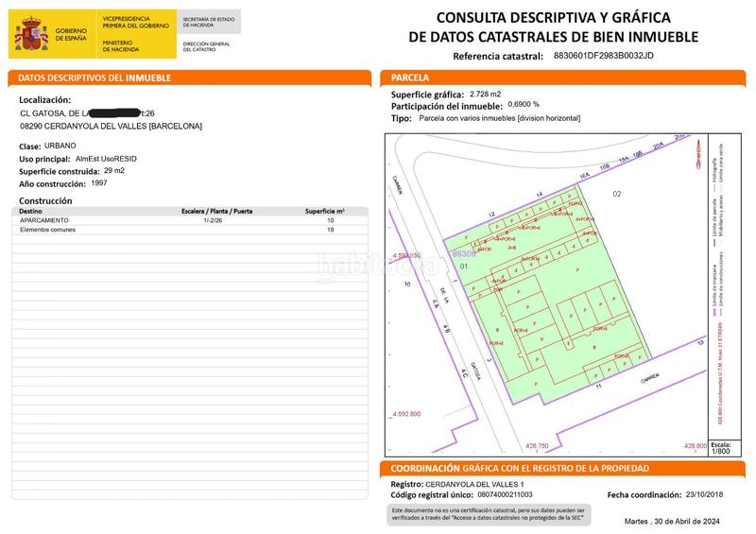Screen dimensions: 756x534
Task: Click the Destino column header
Action: tap(33, 213)
